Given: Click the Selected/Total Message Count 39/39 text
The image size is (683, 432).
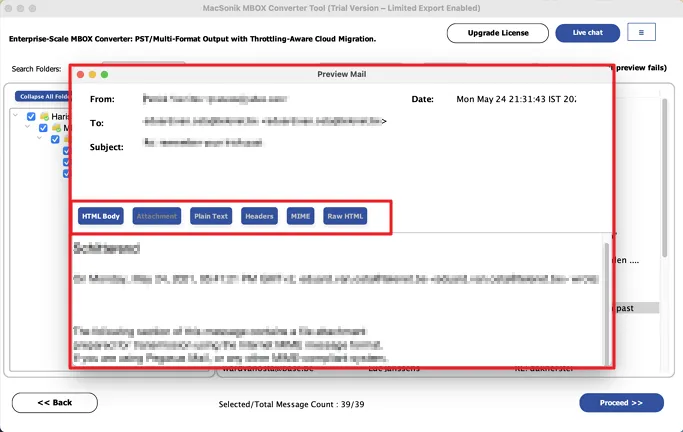Looking at the screenshot, I should tap(291, 405).
